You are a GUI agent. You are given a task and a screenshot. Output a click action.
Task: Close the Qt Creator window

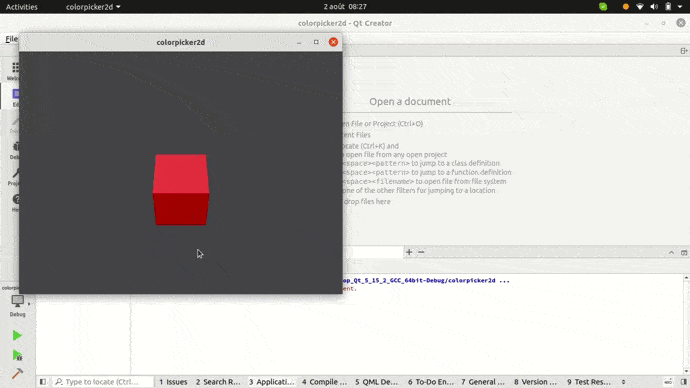(681, 23)
